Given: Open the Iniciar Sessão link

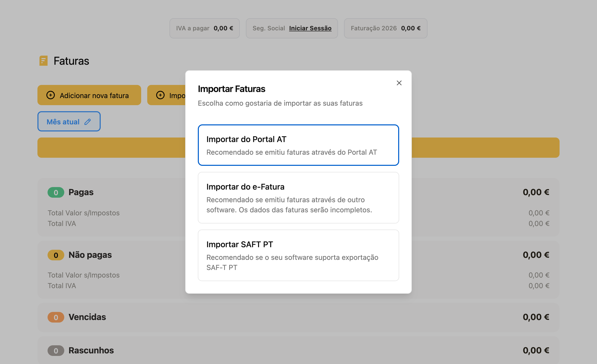Looking at the screenshot, I should [x=310, y=28].
